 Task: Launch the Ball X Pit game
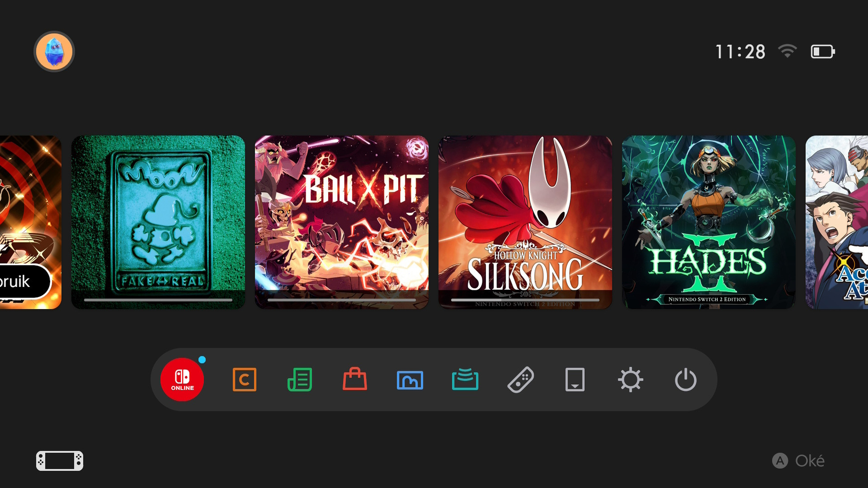(x=342, y=222)
